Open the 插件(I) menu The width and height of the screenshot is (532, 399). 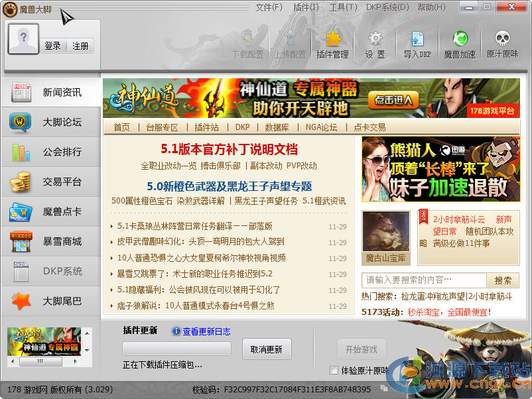(x=306, y=7)
